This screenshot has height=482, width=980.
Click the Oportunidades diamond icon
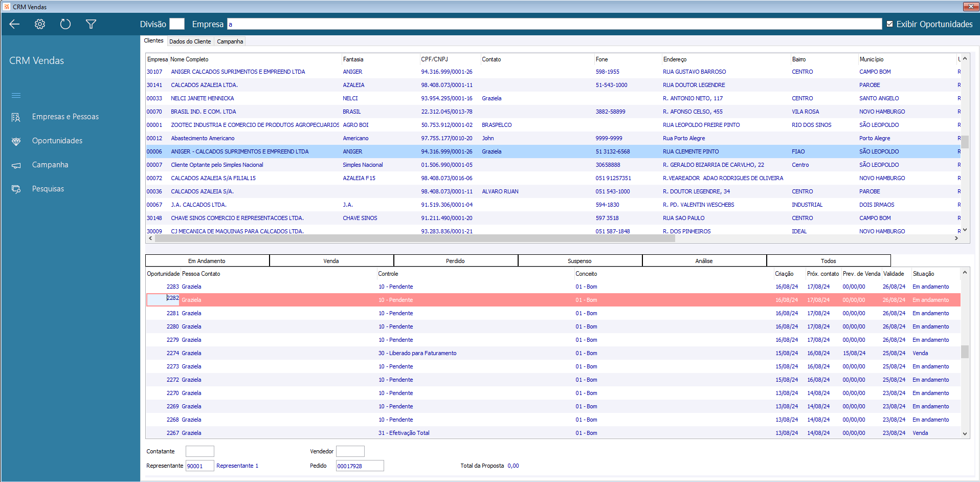click(16, 141)
